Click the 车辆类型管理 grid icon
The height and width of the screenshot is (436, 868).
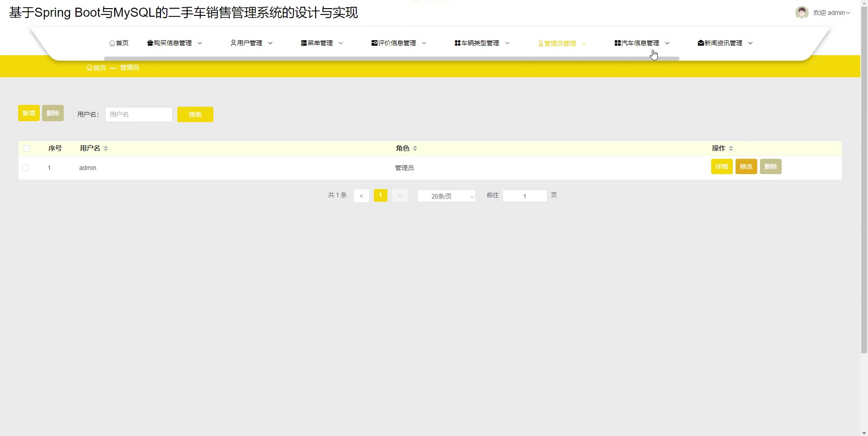pos(458,43)
